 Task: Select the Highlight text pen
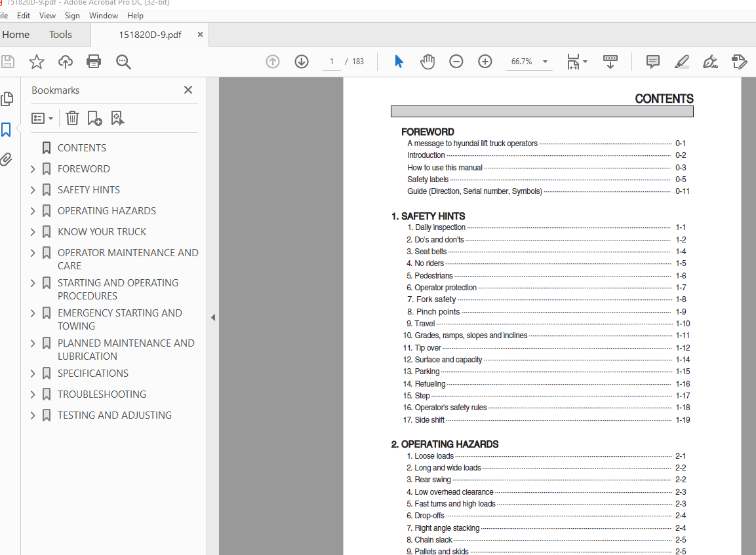click(682, 62)
